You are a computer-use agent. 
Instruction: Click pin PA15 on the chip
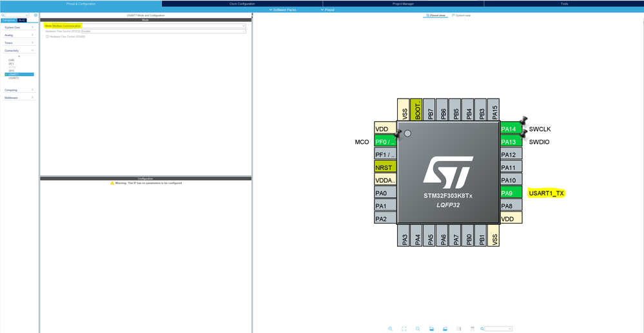[x=493, y=109]
